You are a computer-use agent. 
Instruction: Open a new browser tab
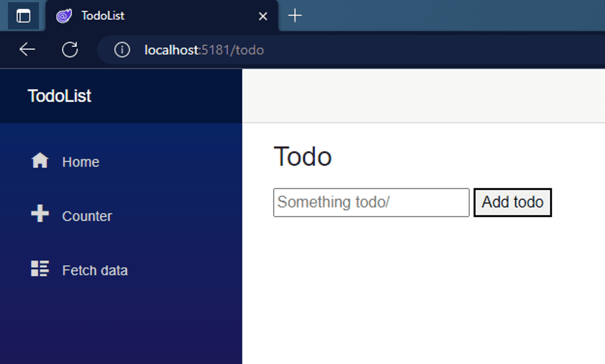point(295,16)
